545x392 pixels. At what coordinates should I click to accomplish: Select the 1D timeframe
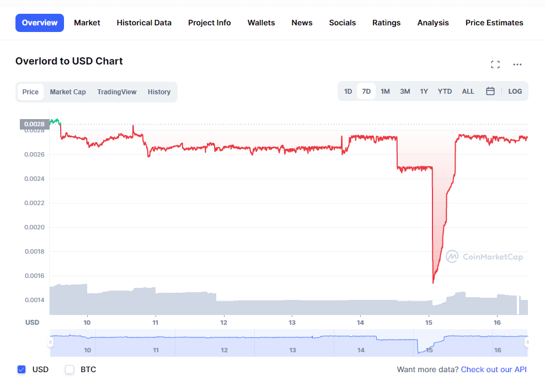(x=348, y=91)
